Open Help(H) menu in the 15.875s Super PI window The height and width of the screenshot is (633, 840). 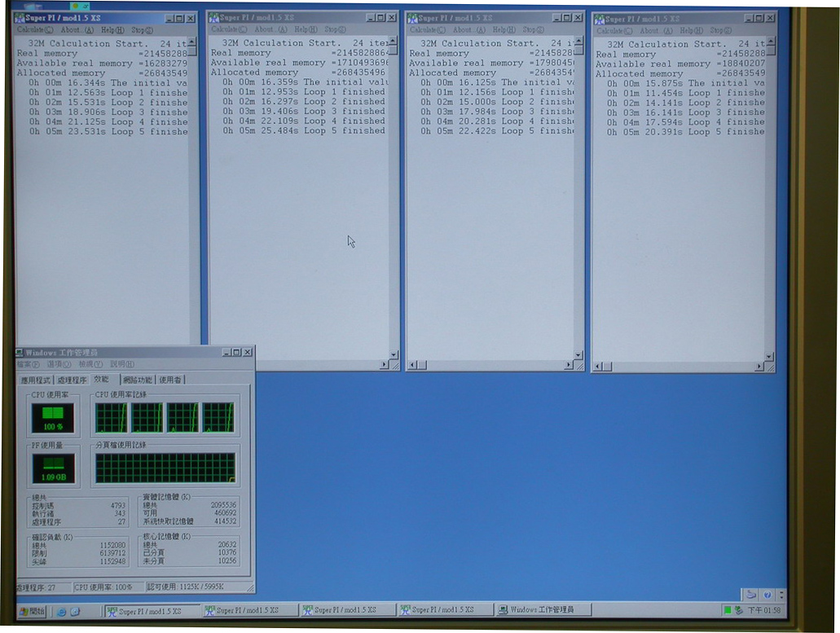(x=692, y=31)
